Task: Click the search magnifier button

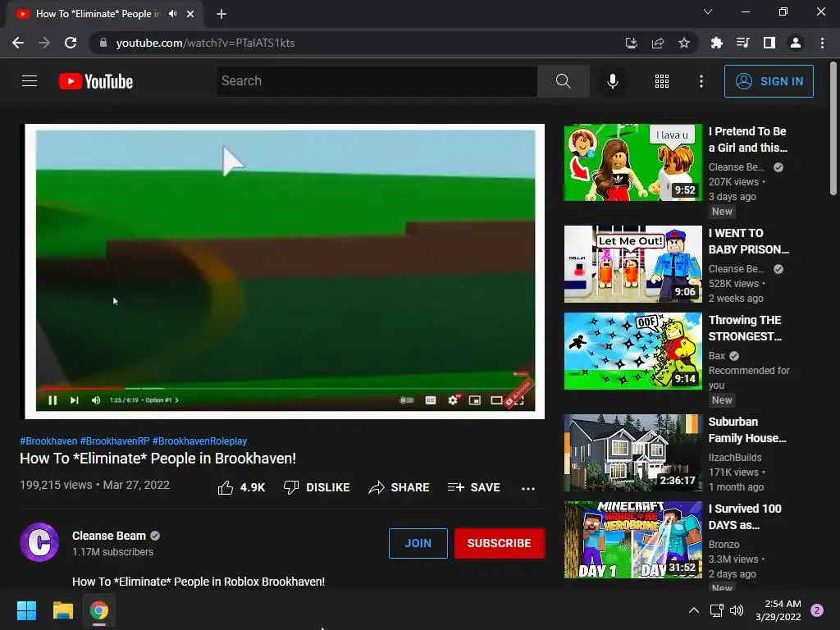Action: (563, 81)
